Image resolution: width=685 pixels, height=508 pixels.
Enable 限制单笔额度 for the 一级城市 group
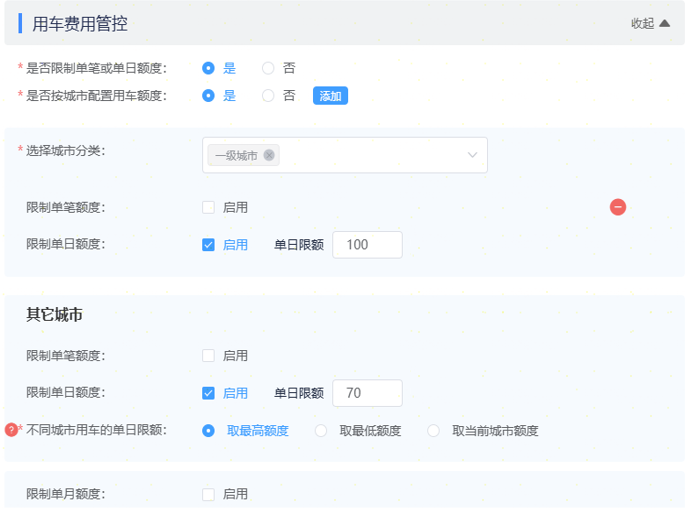click(x=209, y=207)
